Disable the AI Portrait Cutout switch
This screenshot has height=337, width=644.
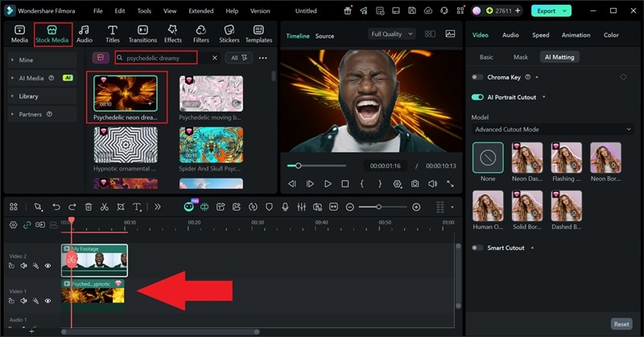(477, 97)
